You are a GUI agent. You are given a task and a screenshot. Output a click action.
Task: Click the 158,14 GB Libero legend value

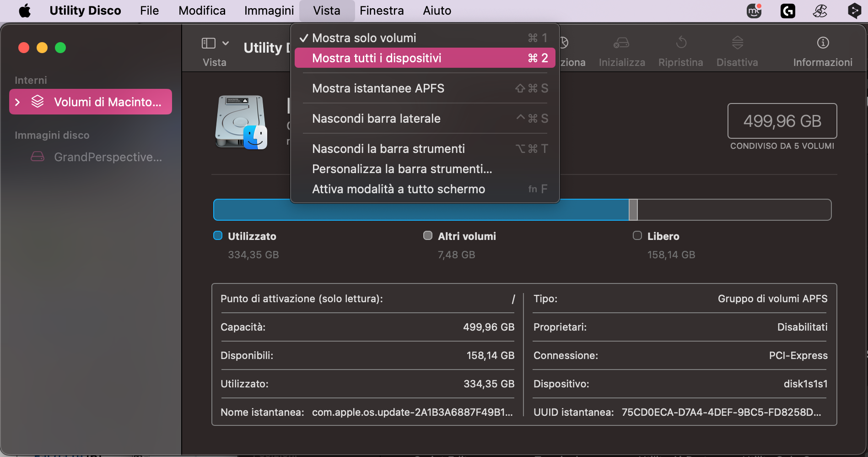point(671,255)
